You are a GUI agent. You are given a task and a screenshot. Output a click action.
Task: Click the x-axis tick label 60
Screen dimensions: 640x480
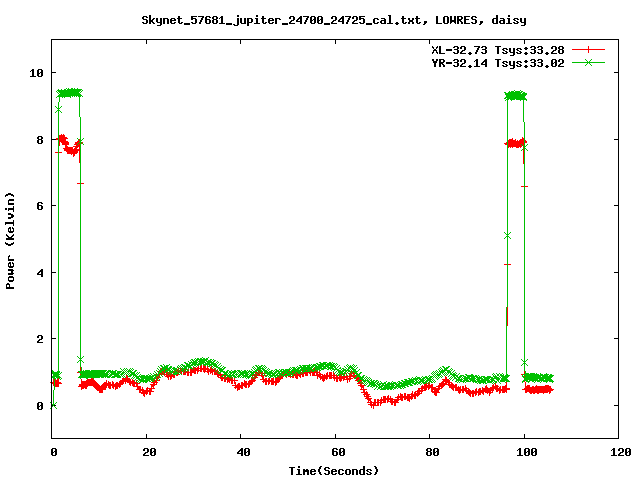[x=338, y=452]
